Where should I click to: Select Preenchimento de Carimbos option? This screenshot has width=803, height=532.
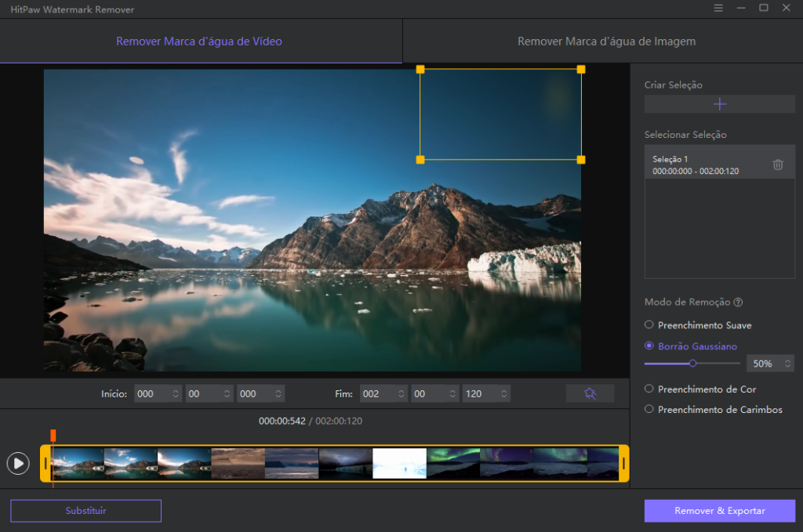point(649,410)
